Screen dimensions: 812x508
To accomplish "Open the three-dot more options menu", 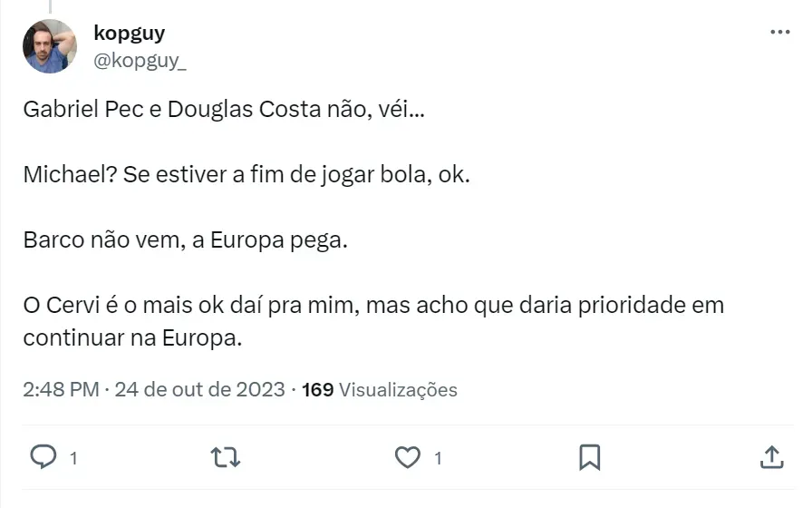I will coord(779,33).
